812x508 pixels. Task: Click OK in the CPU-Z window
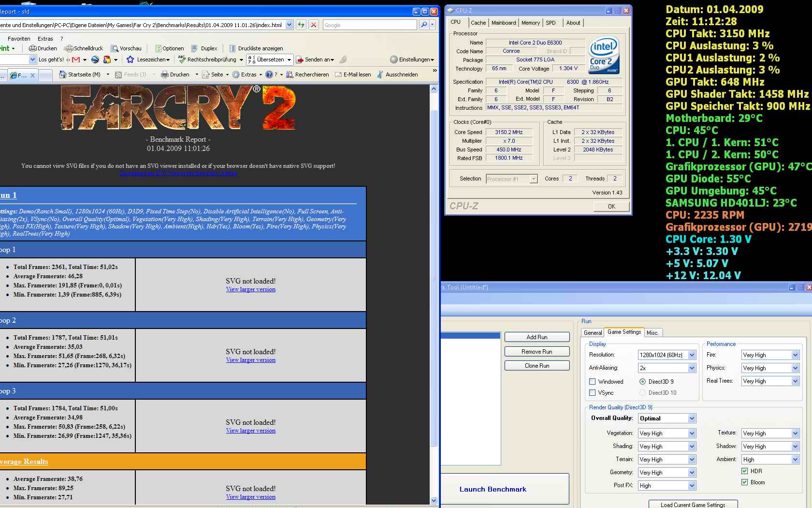611,207
